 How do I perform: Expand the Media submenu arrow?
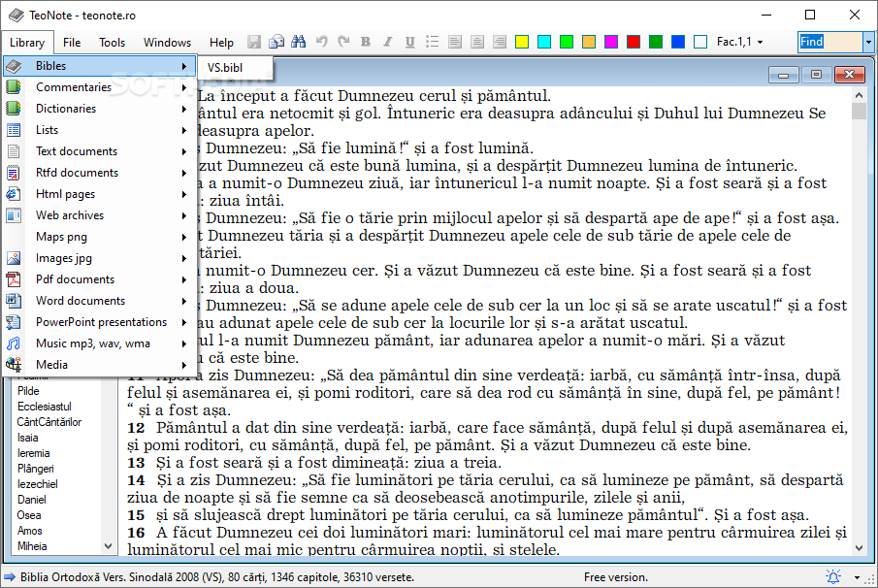coord(183,365)
